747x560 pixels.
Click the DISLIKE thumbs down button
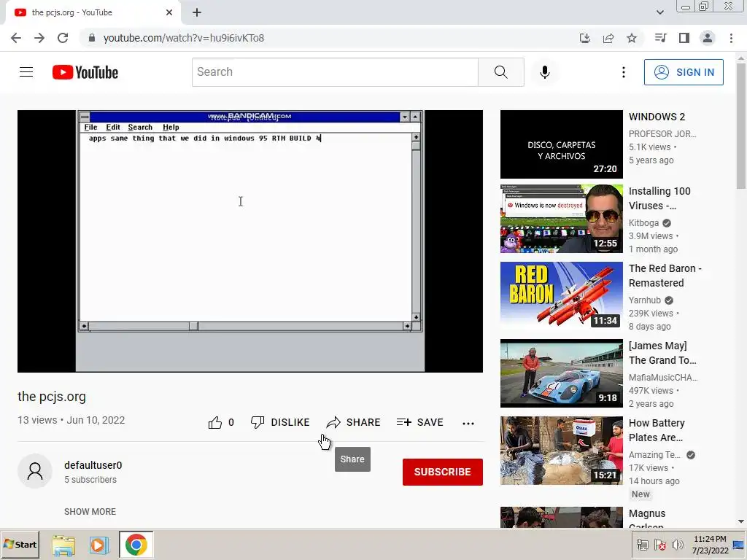(x=280, y=422)
